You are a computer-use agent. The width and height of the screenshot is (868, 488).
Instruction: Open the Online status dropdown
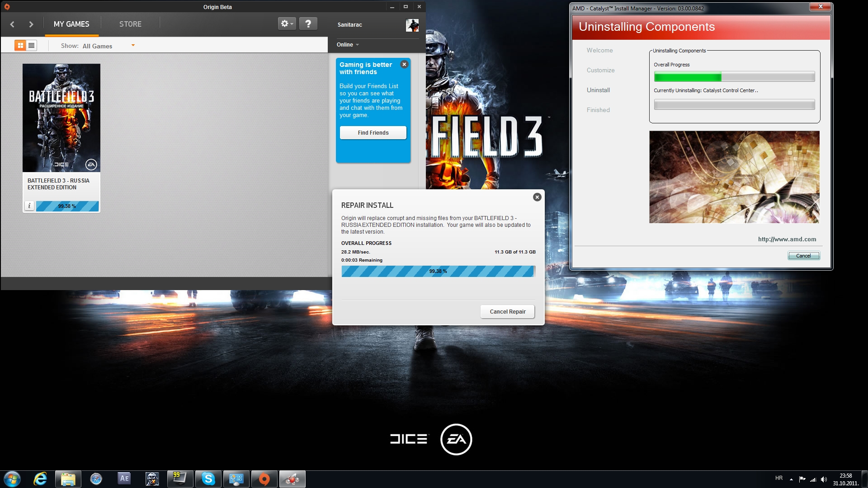[x=348, y=45]
